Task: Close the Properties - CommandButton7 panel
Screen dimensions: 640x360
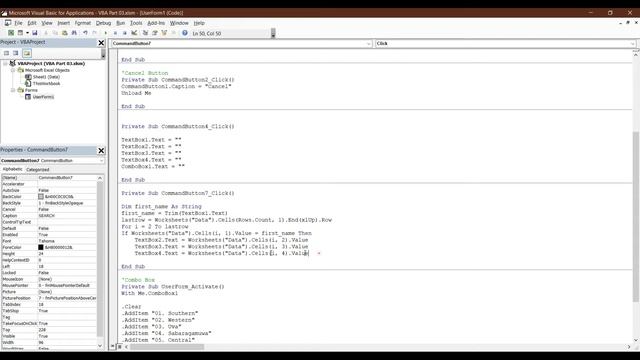Action: (x=101, y=151)
